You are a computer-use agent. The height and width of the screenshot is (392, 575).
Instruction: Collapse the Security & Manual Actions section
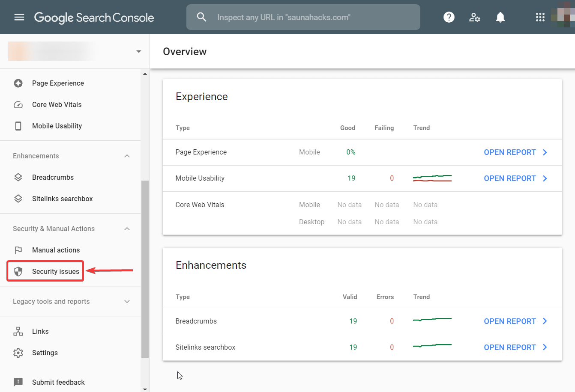click(127, 229)
